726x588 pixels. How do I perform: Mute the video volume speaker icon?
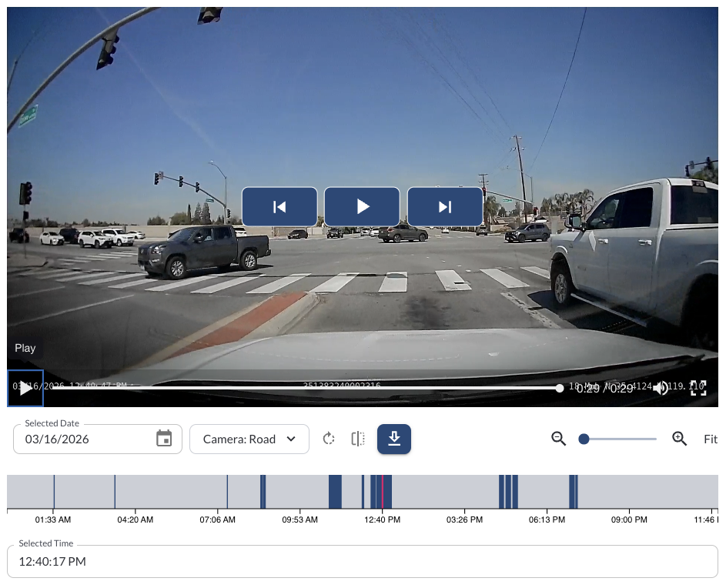coord(661,389)
